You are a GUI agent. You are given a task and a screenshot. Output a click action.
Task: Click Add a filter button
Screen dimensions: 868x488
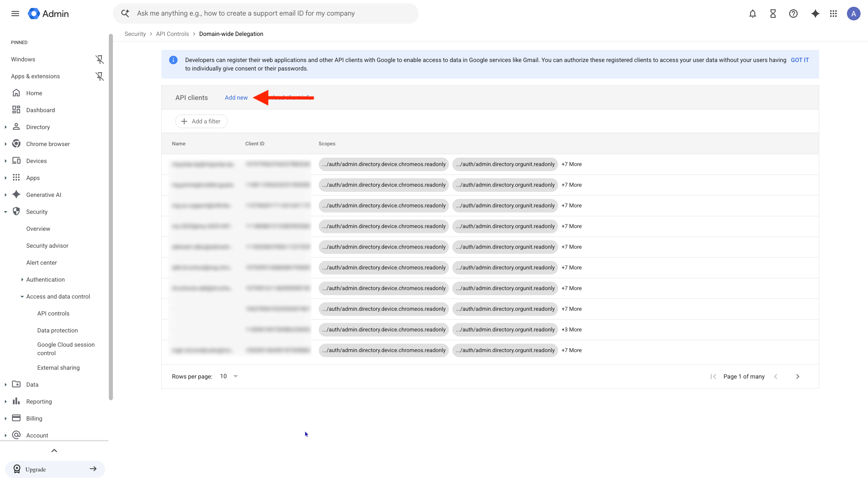point(201,121)
